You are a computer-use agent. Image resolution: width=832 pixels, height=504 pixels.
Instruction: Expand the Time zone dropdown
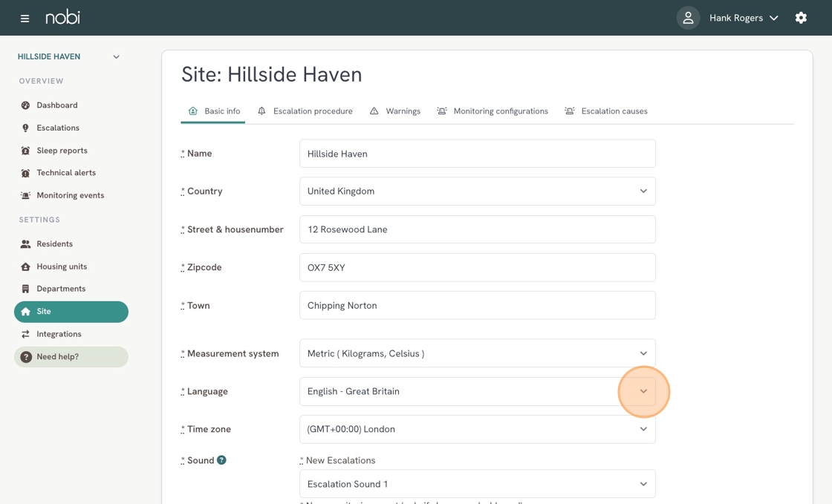point(477,429)
